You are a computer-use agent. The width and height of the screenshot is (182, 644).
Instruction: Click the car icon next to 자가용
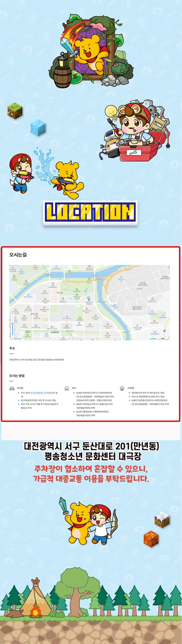point(12,389)
